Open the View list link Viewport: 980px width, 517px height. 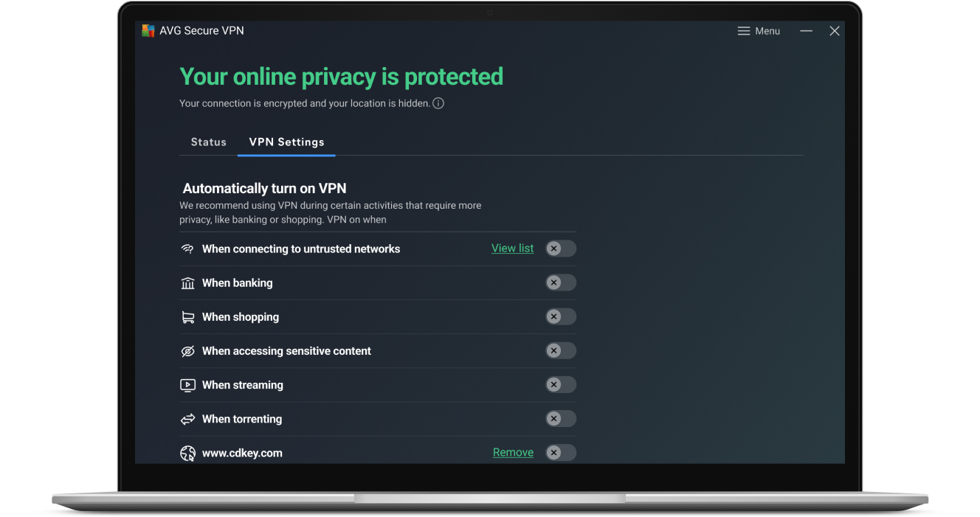[x=512, y=248]
